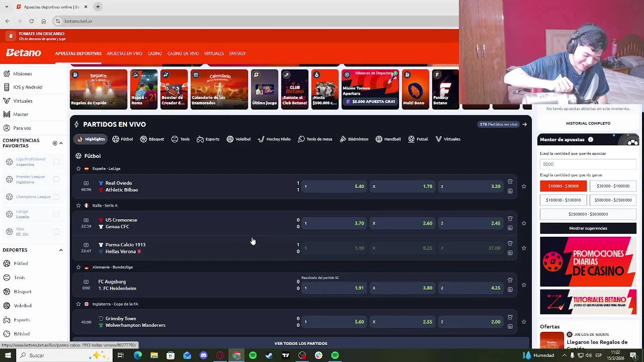Click Ver todos los partidos

[301, 343]
